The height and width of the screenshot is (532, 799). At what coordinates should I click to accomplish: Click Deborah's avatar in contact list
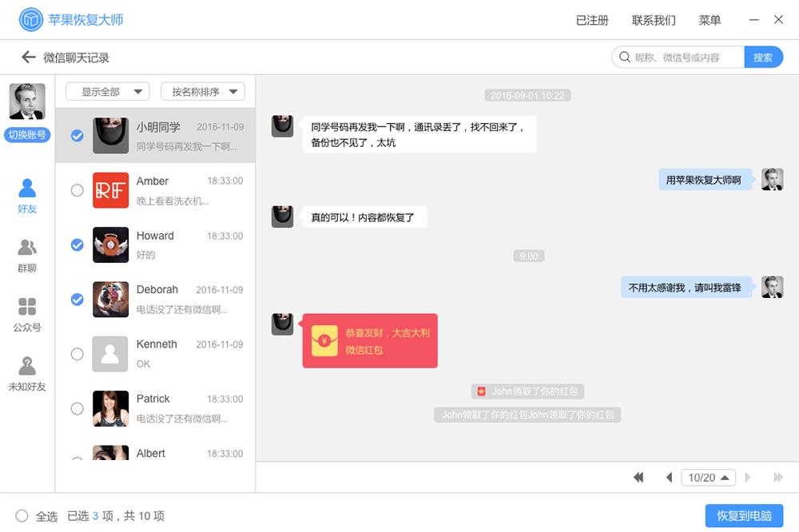(110, 299)
